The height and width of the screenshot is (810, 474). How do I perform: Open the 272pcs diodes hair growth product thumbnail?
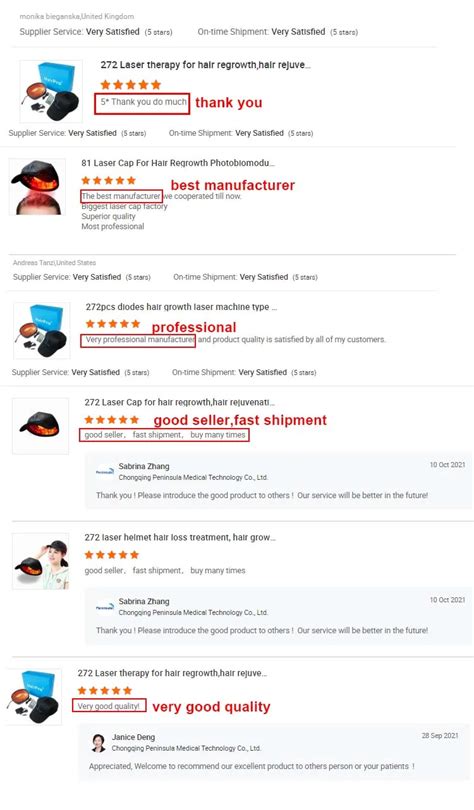click(x=41, y=331)
